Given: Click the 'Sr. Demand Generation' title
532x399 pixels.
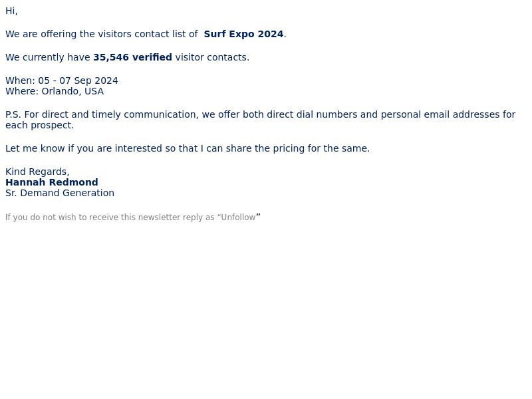Looking at the screenshot, I should (x=60, y=193).
